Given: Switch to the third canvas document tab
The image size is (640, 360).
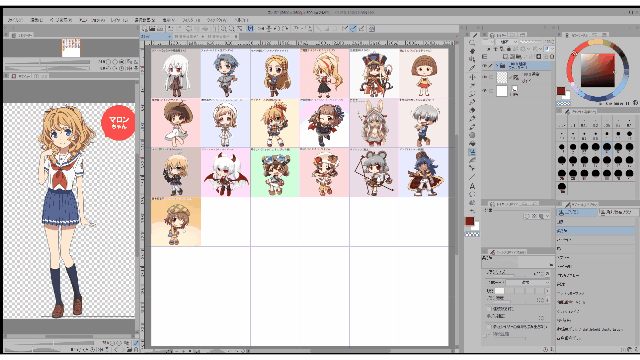Looking at the screenshot, I should (x=222, y=36).
